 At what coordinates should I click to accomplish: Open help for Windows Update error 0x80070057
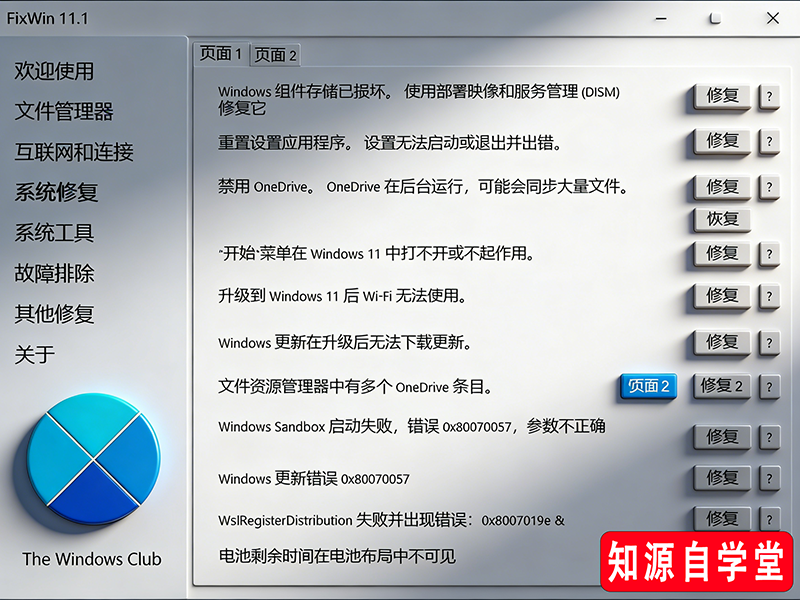point(769,478)
